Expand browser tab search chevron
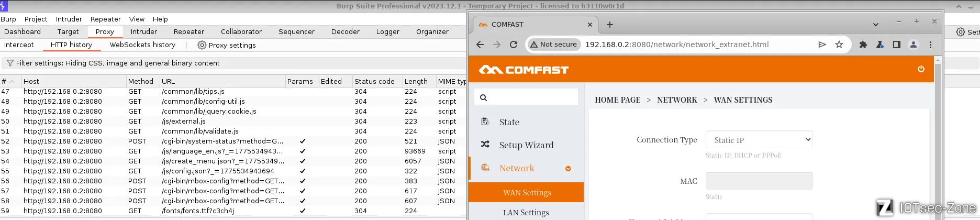This screenshot has width=980, height=220. [x=876, y=25]
